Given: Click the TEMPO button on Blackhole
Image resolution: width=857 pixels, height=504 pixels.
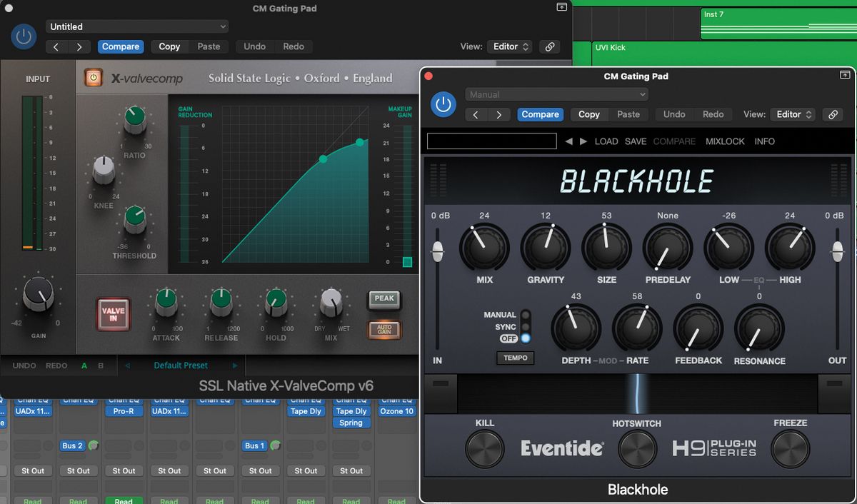Looking at the screenshot, I should tap(515, 358).
